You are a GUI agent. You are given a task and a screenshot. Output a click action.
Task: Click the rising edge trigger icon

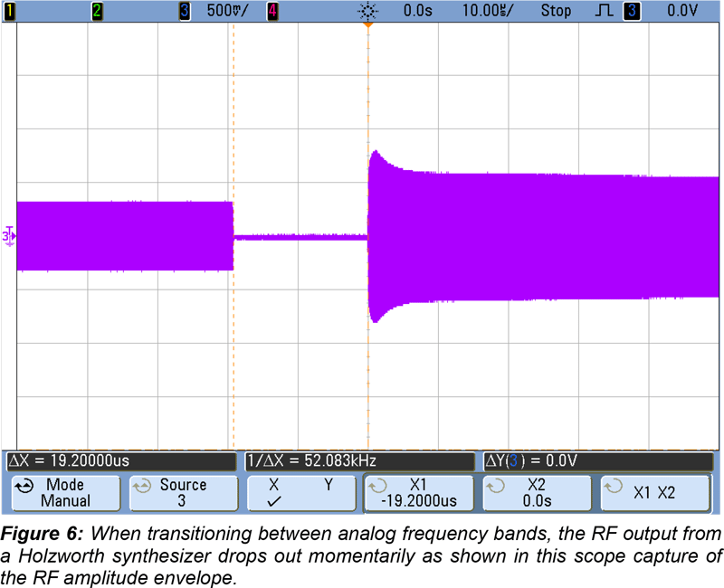point(602,11)
